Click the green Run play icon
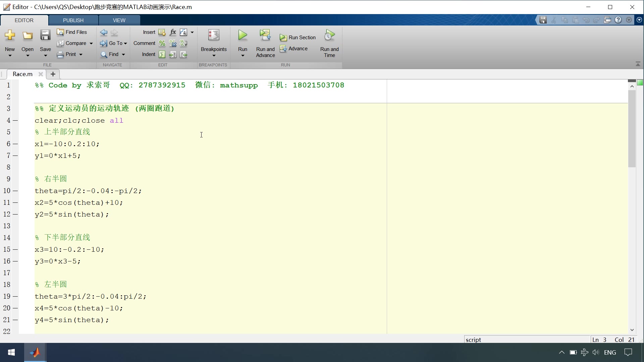The image size is (644, 362). point(243,35)
